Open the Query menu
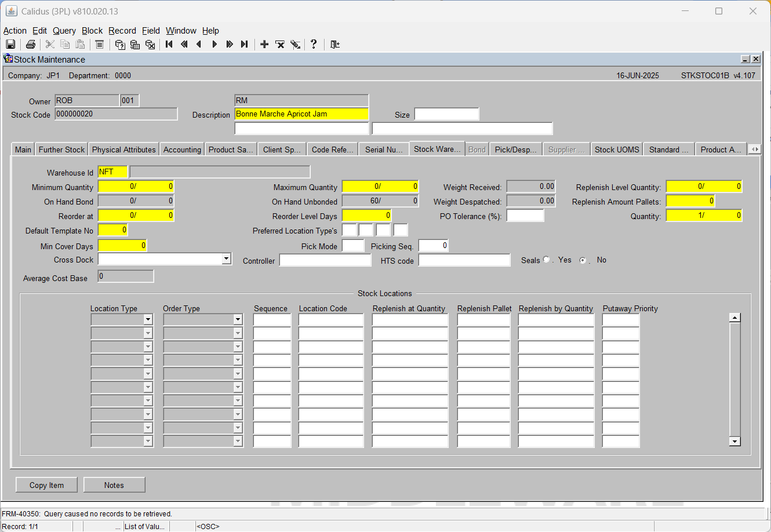Screen dimensions: 771x532 pos(64,31)
